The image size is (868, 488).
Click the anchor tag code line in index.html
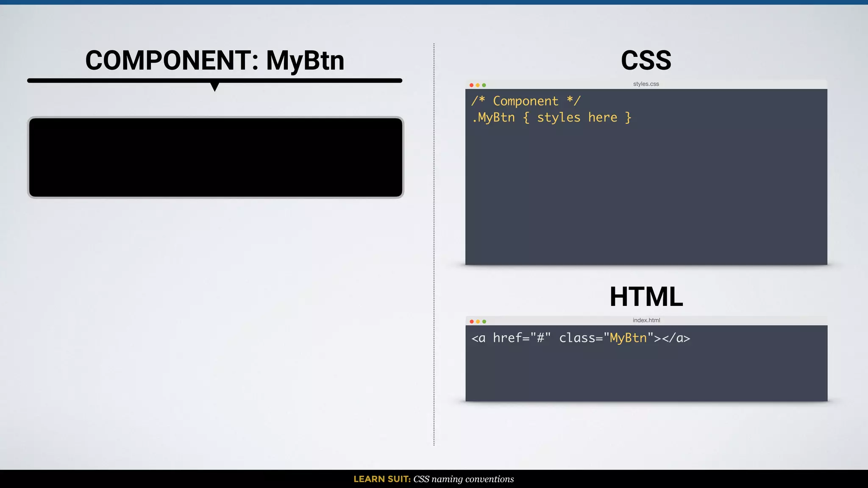click(581, 338)
